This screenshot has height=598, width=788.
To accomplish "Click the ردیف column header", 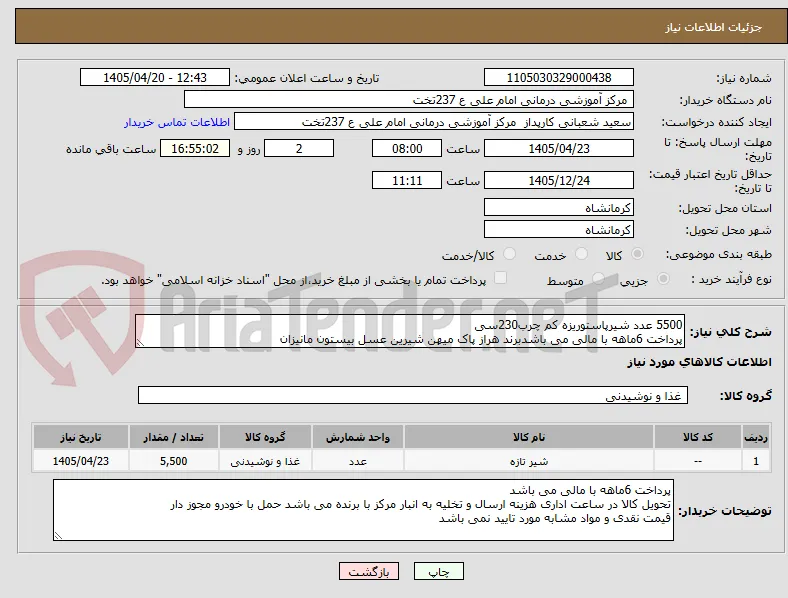I will pyautogui.click(x=756, y=437).
